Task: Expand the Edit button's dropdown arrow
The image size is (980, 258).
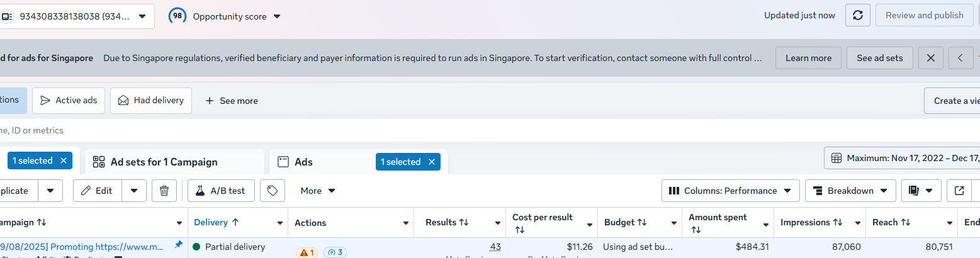Action: click(134, 191)
